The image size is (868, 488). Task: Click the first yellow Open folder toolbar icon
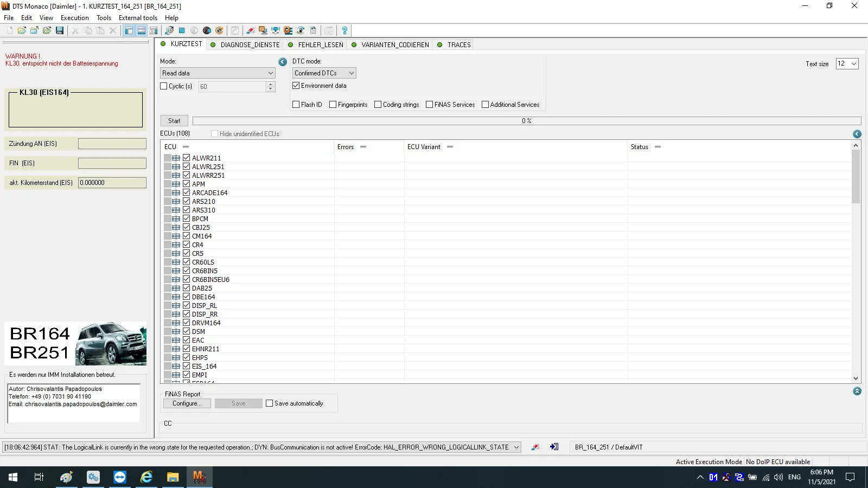22,30
